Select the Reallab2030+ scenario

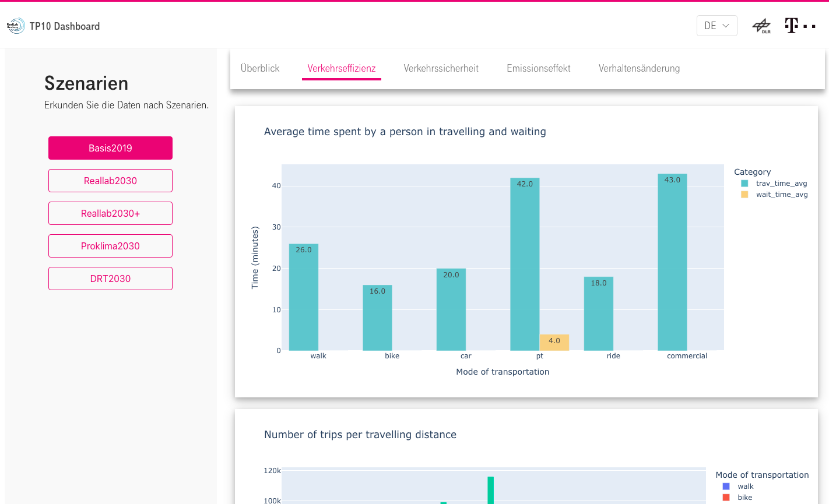(x=110, y=213)
